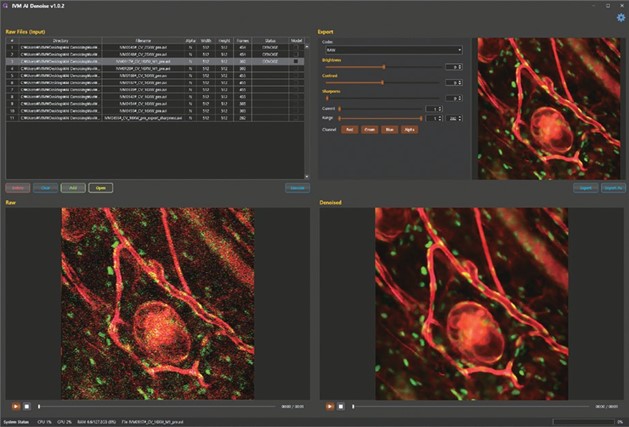
Task: Click the Export All button
Action: pos(612,187)
